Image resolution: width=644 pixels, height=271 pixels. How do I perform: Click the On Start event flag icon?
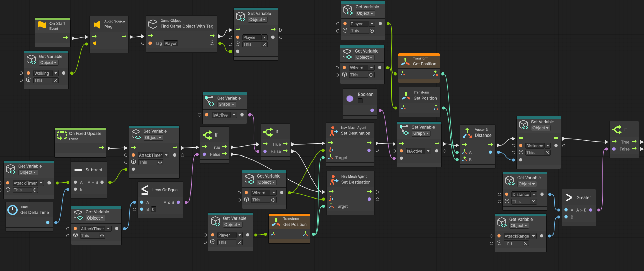(x=42, y=25)
